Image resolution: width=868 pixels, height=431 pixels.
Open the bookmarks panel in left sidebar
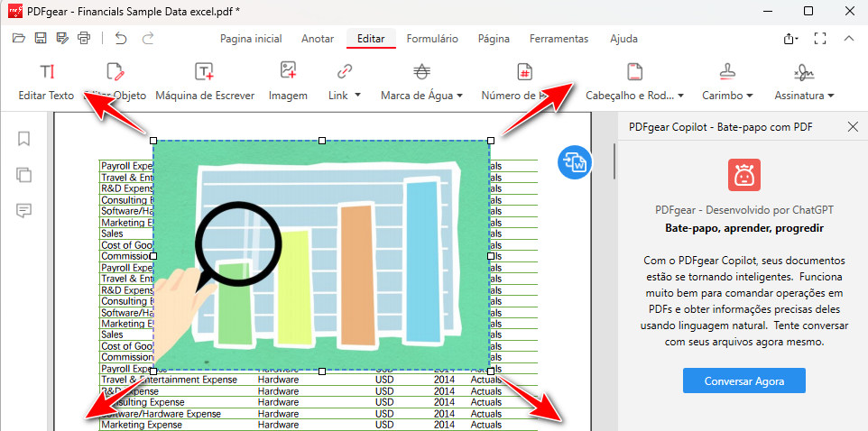24,138
